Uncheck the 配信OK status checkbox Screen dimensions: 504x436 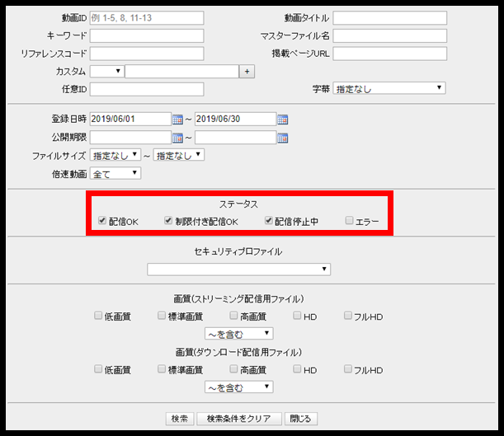(x=102, y=220)
